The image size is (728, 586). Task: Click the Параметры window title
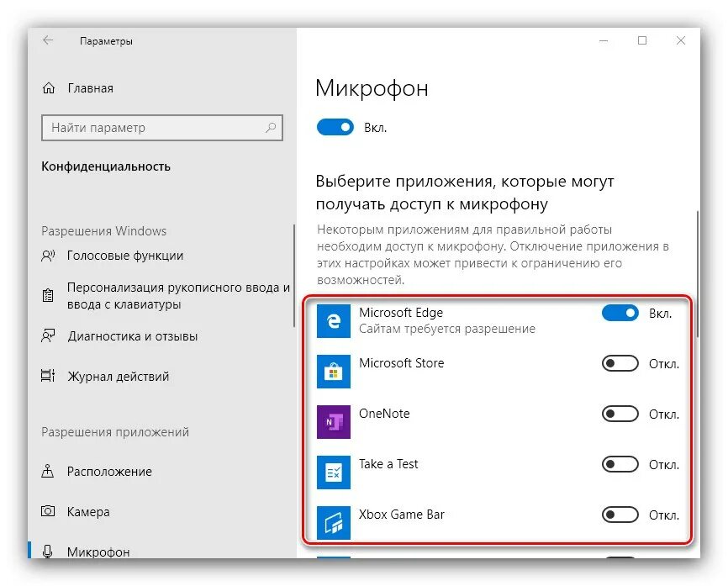click(x=106, y=41)
